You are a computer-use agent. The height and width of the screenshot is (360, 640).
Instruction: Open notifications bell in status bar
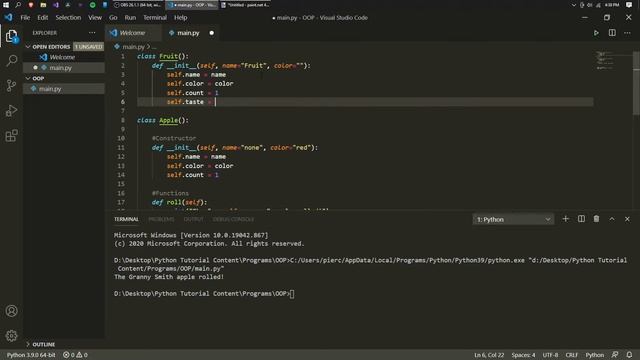pyautogui.click(x=629, y=355)
